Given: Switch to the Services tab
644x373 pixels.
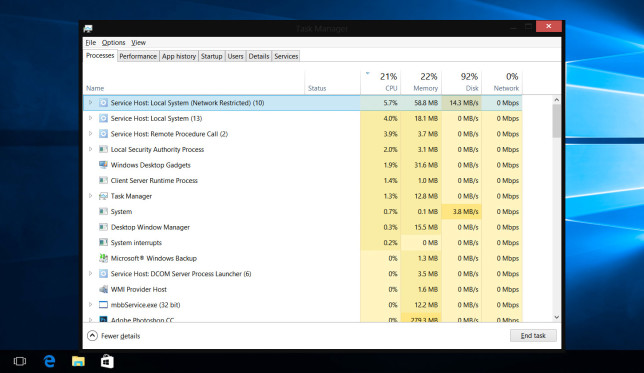Looking at the screenshot, I should pos(286,56).
